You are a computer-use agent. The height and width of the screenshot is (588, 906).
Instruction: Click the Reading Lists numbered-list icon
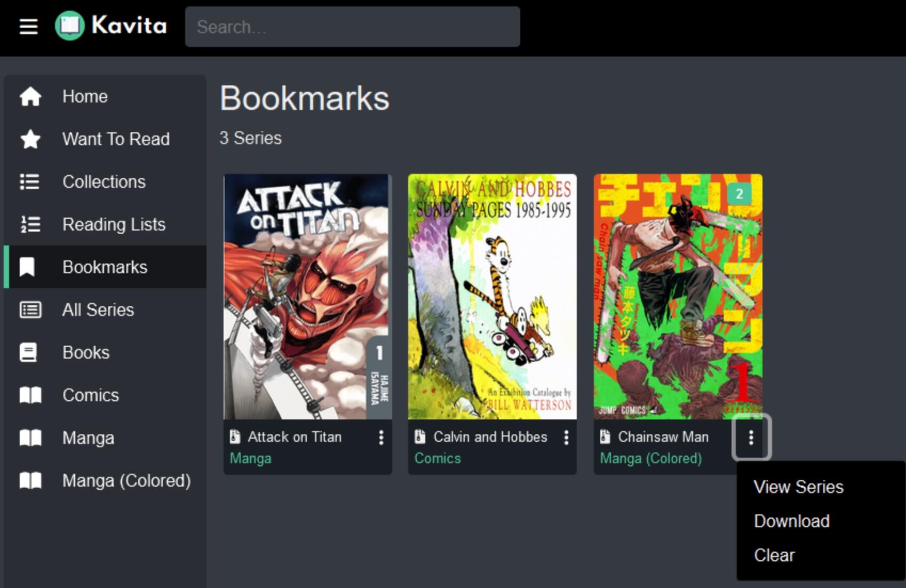(x=30, y=225)
